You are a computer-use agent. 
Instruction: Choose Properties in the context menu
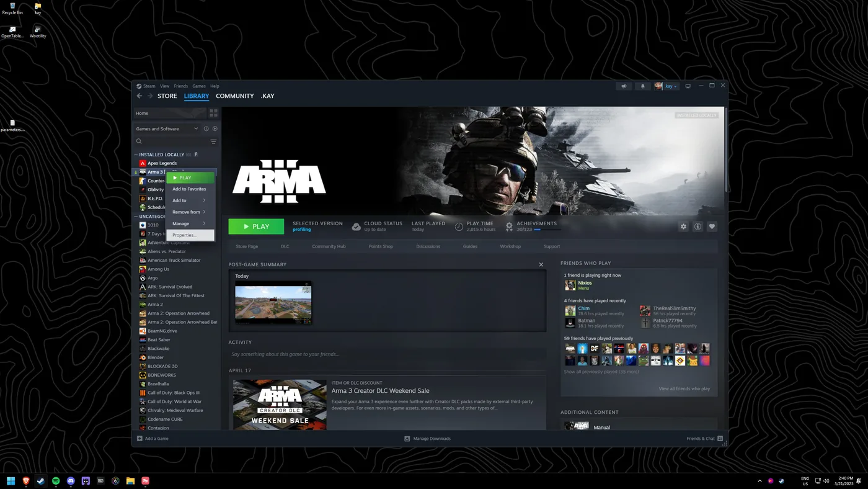pyautogui.click(x=190, y=235)
